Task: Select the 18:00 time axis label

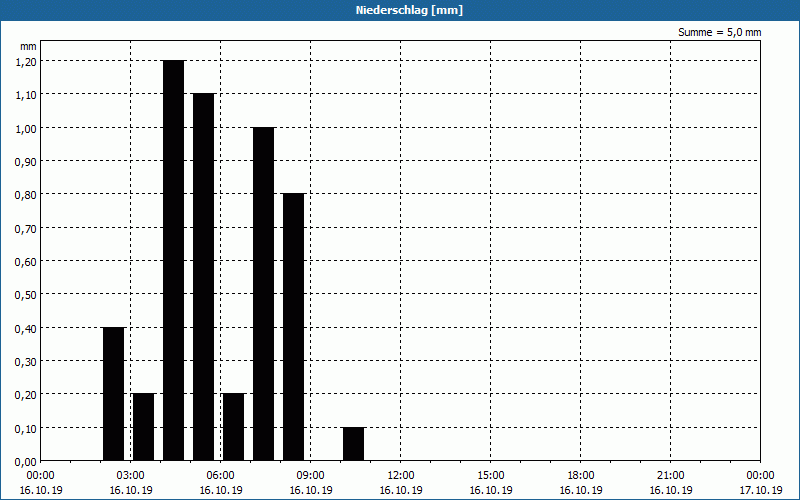Action: click(x=580, y=475)
